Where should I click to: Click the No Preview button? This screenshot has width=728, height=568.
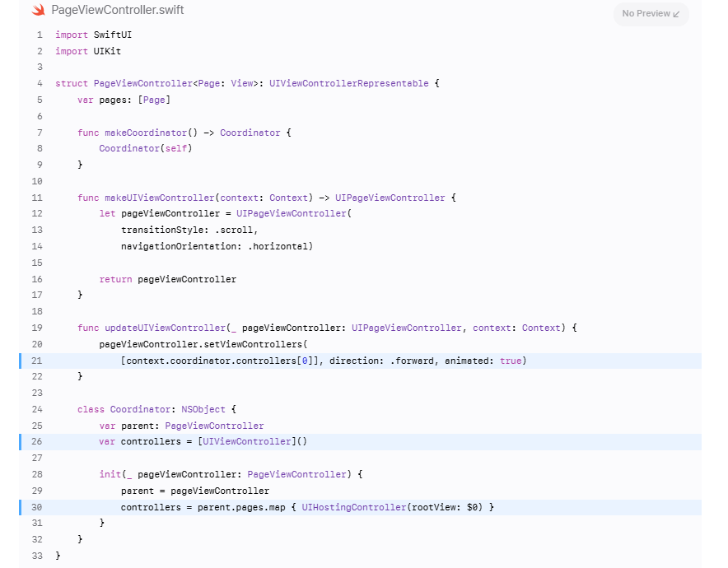pos(651,14)
